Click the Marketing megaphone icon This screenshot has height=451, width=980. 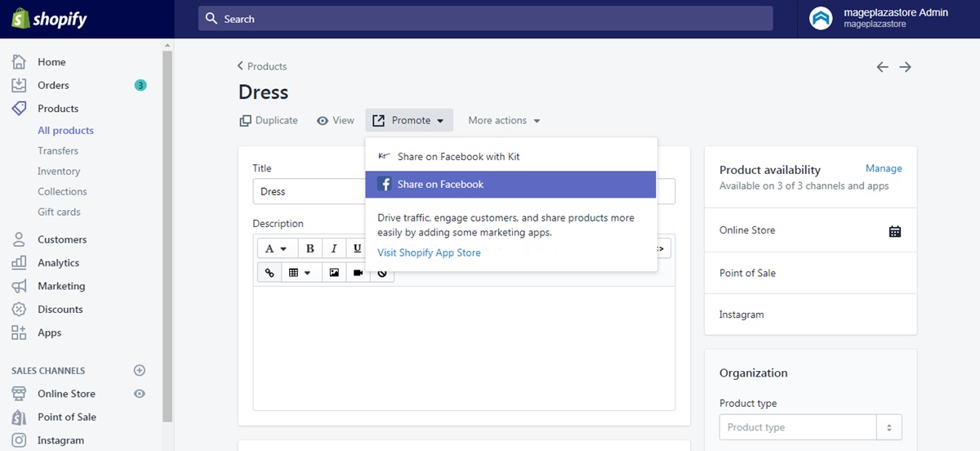tap(19, 286)
